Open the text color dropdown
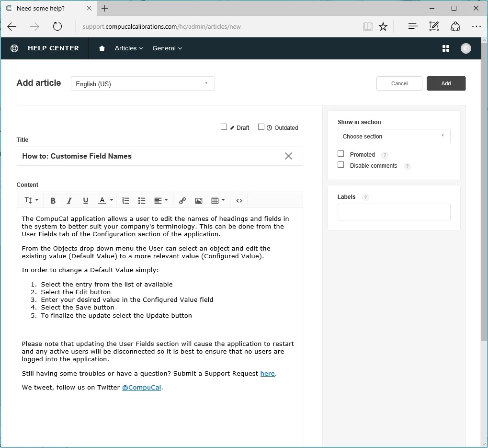Image resolution: width=488 pixels, height=448 pixels. [105, 200]
